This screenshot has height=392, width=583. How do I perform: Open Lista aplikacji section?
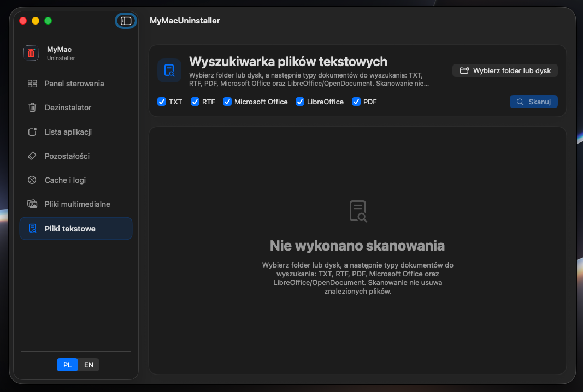coord(76,132)
